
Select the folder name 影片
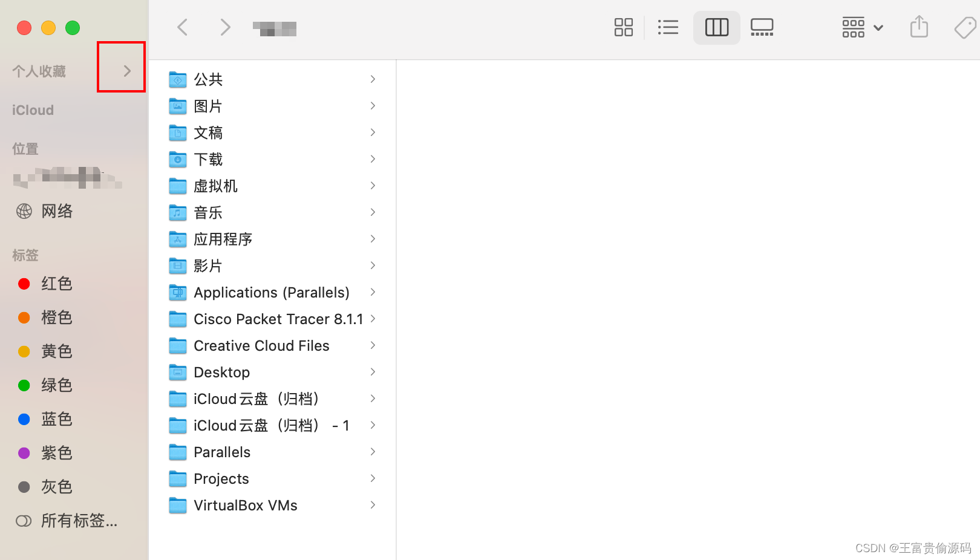(208, 265)
